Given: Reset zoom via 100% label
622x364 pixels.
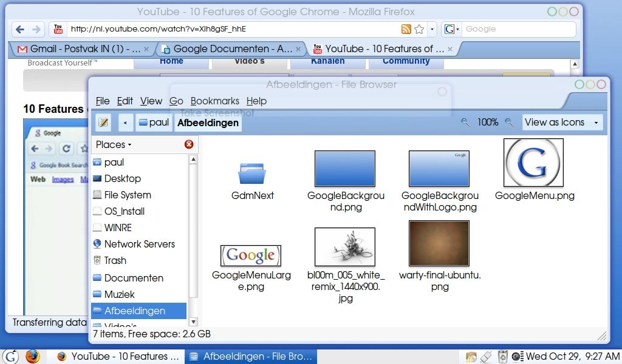Looking at the screenshot, I should click(x=488, y=122).
